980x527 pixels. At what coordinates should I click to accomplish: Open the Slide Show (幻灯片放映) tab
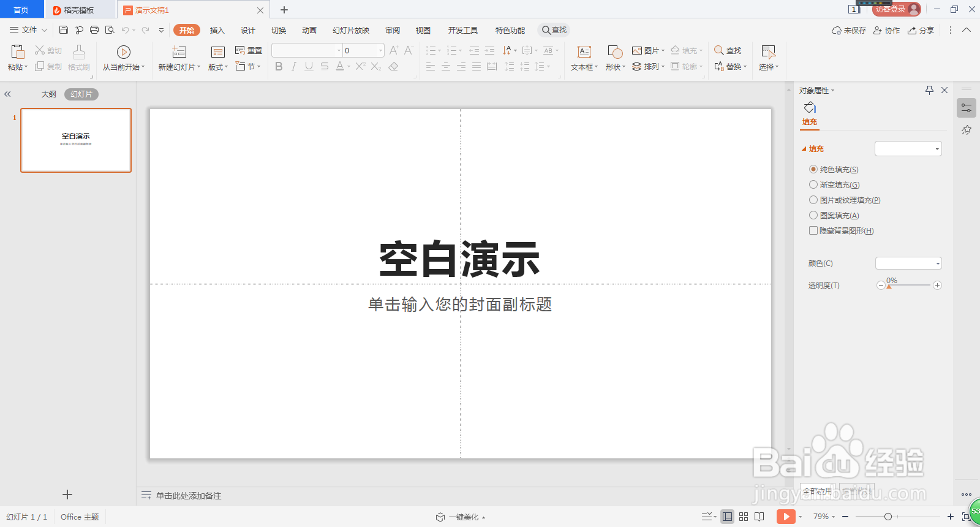pyautogui.click(x=351, y=30)
